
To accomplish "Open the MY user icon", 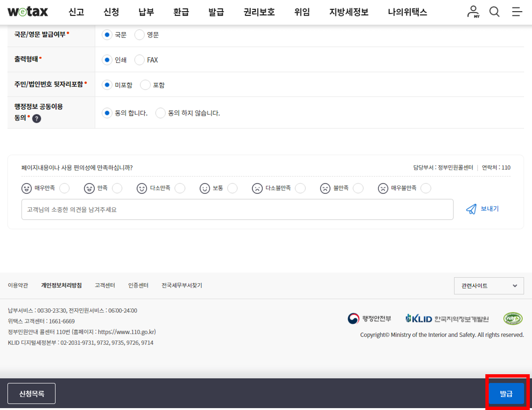I will pos(473,12).
